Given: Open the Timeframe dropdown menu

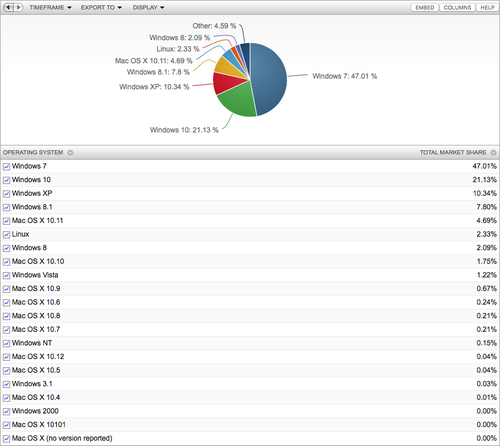Looking at the screenshot, I should pos(50,7).
